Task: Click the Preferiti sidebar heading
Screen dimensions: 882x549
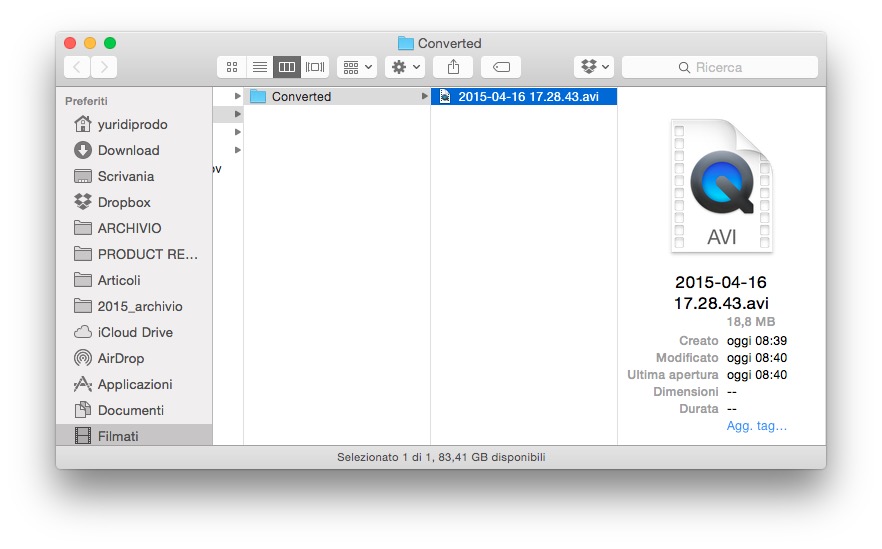Action: pyautogui.click(x=86, y=101)
